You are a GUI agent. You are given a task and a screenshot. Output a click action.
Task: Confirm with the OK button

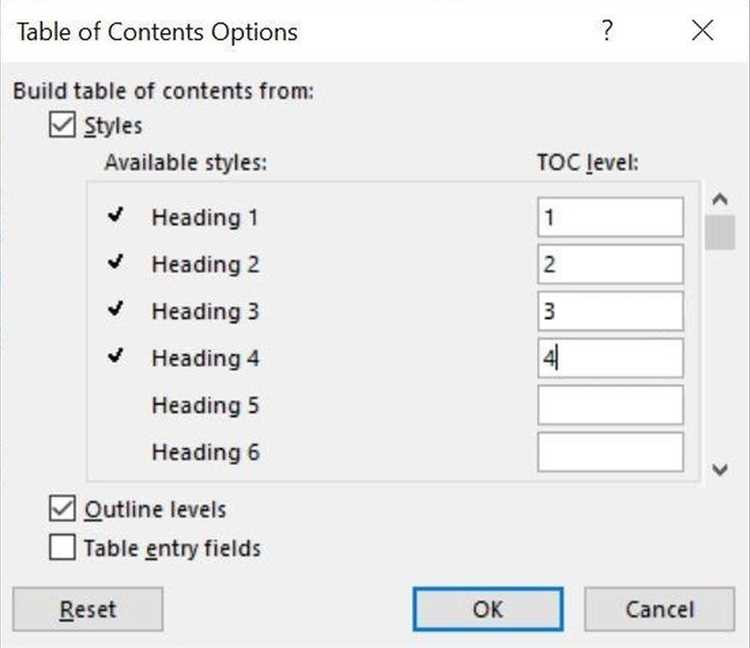click(x=487, y=608)
